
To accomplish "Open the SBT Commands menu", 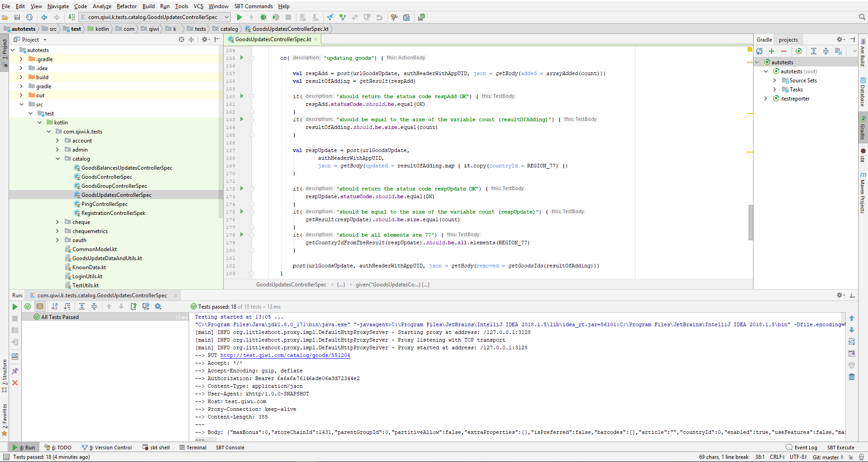I will point(253,6).
